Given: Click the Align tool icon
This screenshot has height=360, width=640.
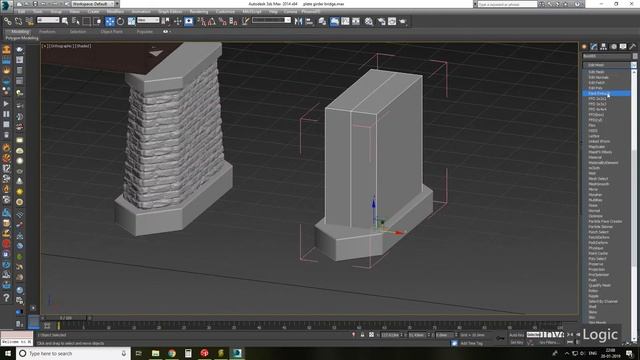Looking at the screenshot, I should (x=309, y=21).
